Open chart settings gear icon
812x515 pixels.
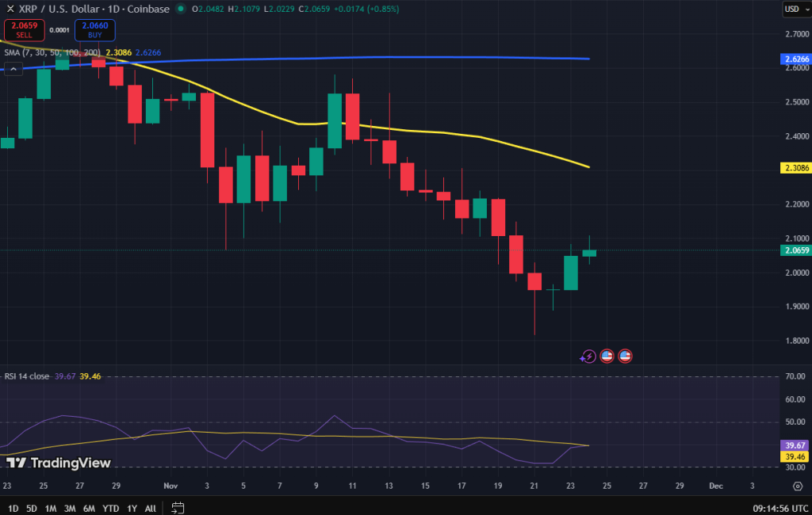pyautogui.click(x=798, y=486)
